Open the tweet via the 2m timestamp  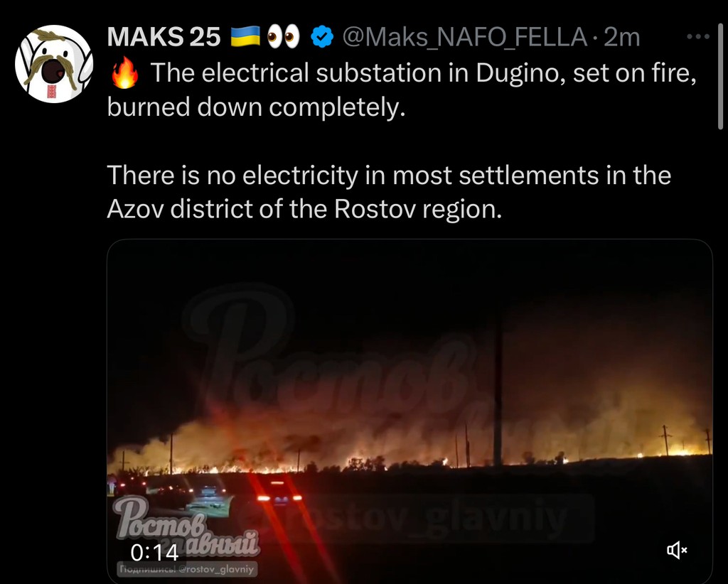coord(621,37)
